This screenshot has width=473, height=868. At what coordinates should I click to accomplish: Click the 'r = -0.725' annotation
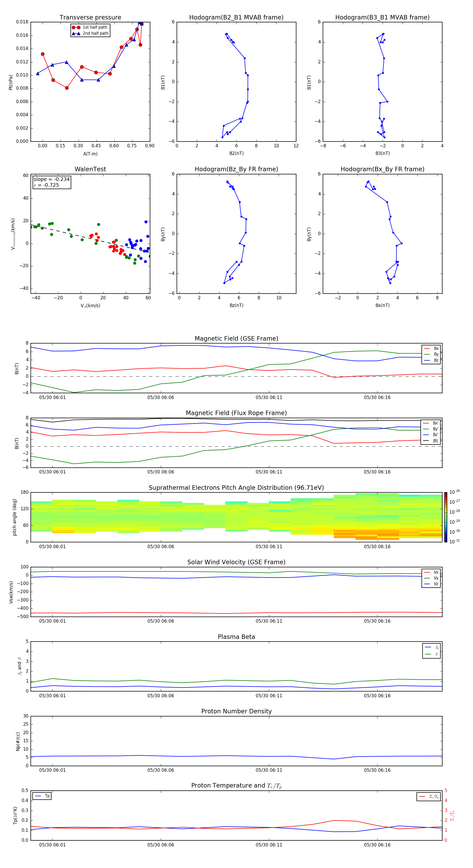(47, 185)
